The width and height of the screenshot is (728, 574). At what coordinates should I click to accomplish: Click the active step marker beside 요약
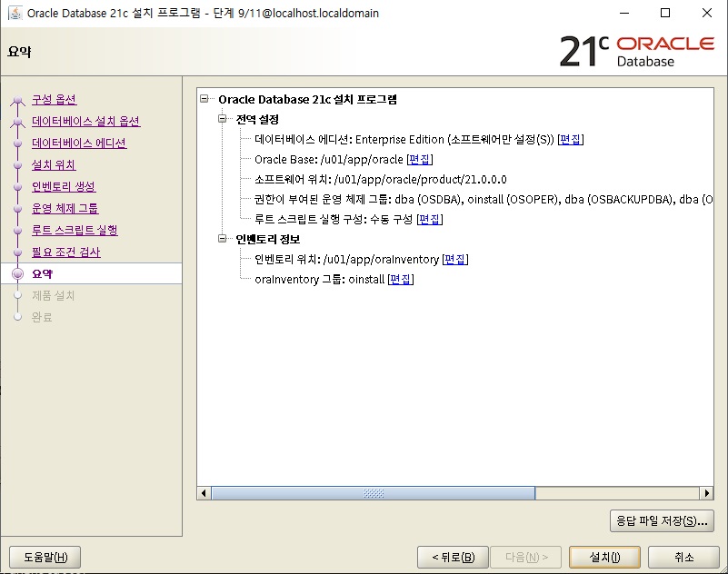pos(17,273)
